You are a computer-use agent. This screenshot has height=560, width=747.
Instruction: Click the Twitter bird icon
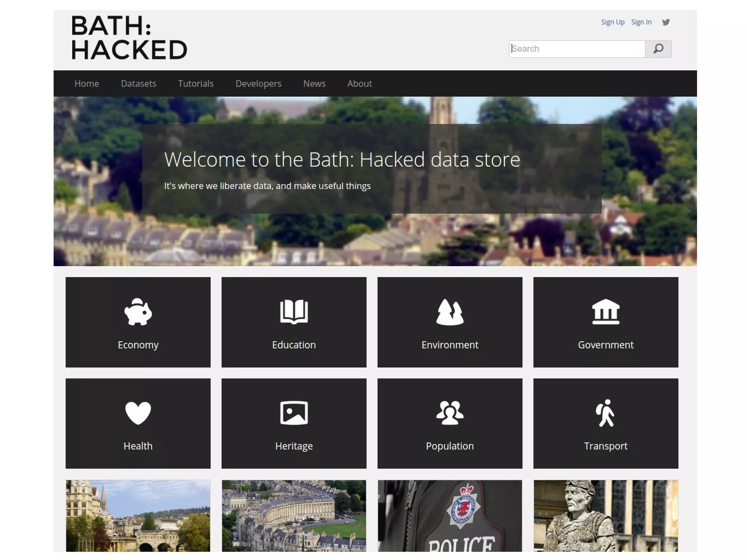click(x=666, y=22)
